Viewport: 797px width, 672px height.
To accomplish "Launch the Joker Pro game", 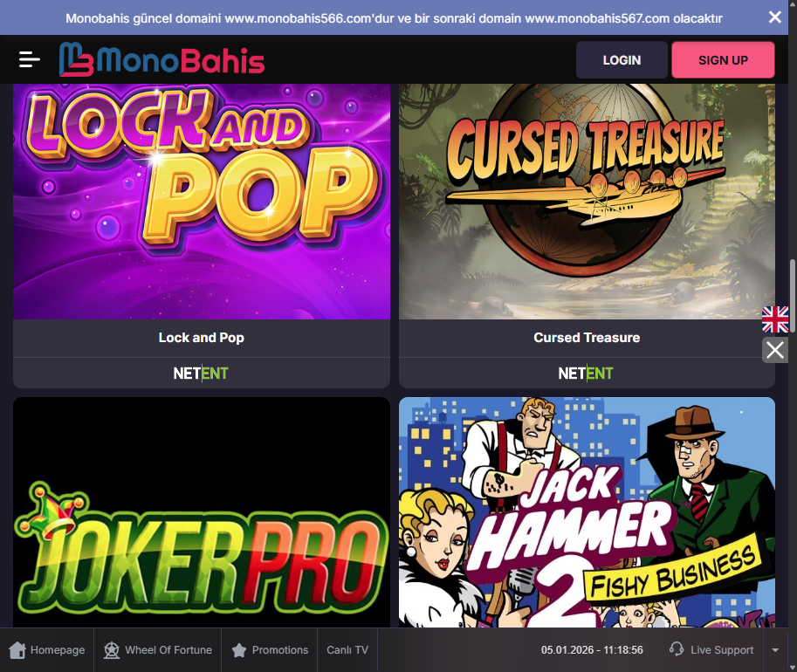I will click(202, 512).
